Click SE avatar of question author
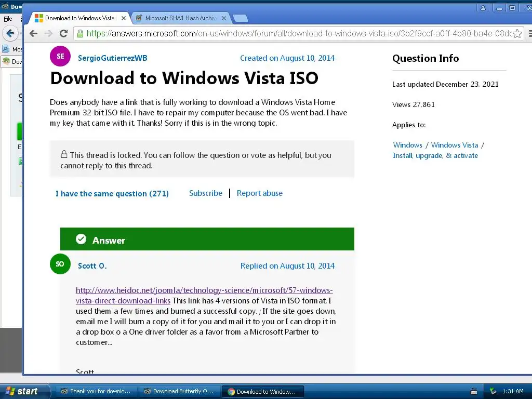Image resolution: width=532 pixels, height=399 pixels. tap(60, 56)
